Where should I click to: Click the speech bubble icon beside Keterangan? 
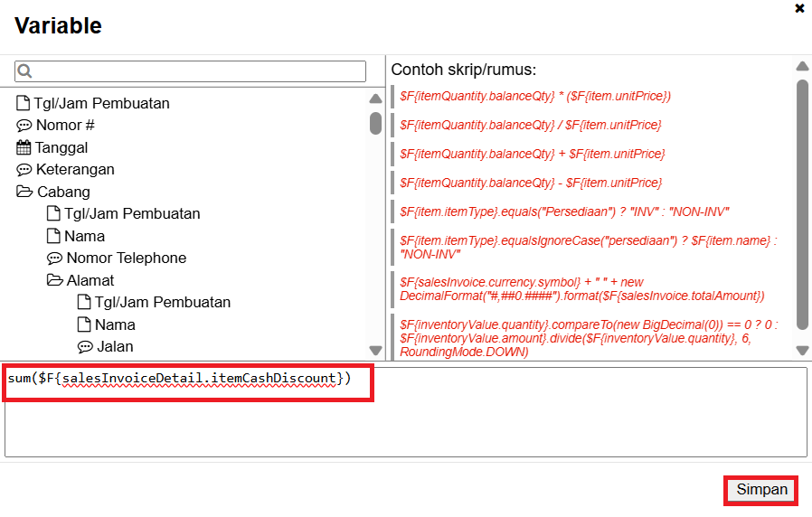tap(24, 170)
